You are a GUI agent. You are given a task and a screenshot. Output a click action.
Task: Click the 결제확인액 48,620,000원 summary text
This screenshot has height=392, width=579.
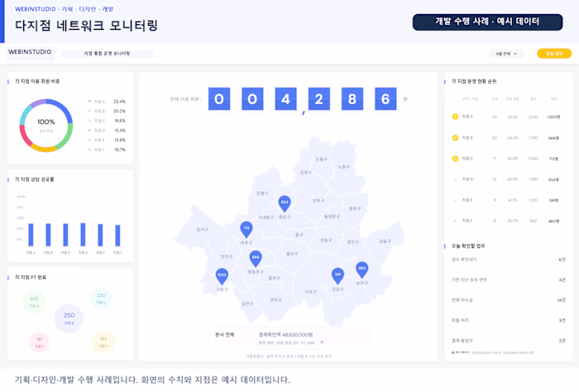(x=285, y=335)
